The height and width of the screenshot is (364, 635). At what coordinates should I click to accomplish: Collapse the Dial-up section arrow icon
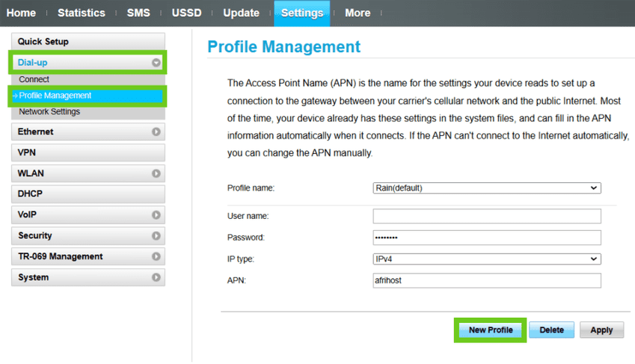(156, 63)
